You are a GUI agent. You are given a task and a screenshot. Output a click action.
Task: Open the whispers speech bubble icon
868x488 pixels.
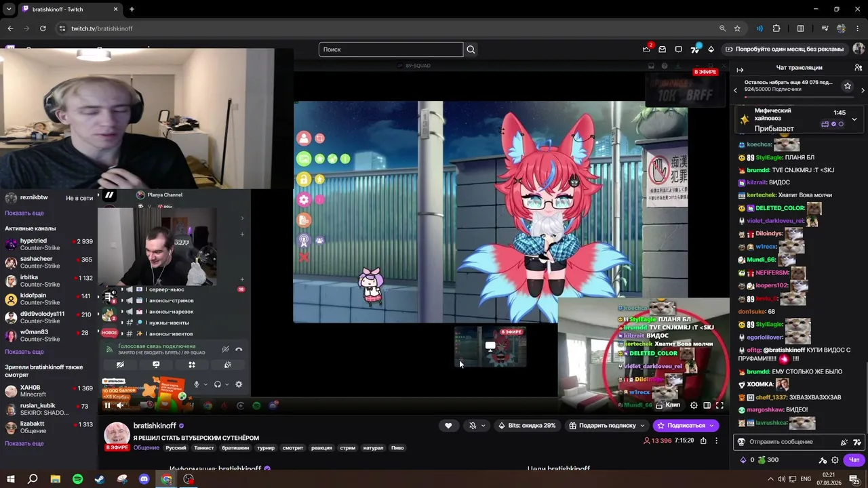678,49
